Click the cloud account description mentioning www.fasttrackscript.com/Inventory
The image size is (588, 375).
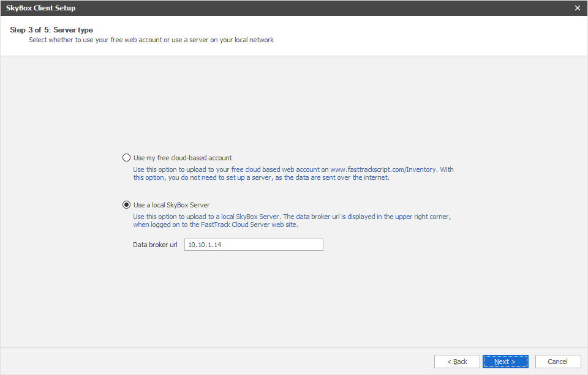click(x=293, y=174)
